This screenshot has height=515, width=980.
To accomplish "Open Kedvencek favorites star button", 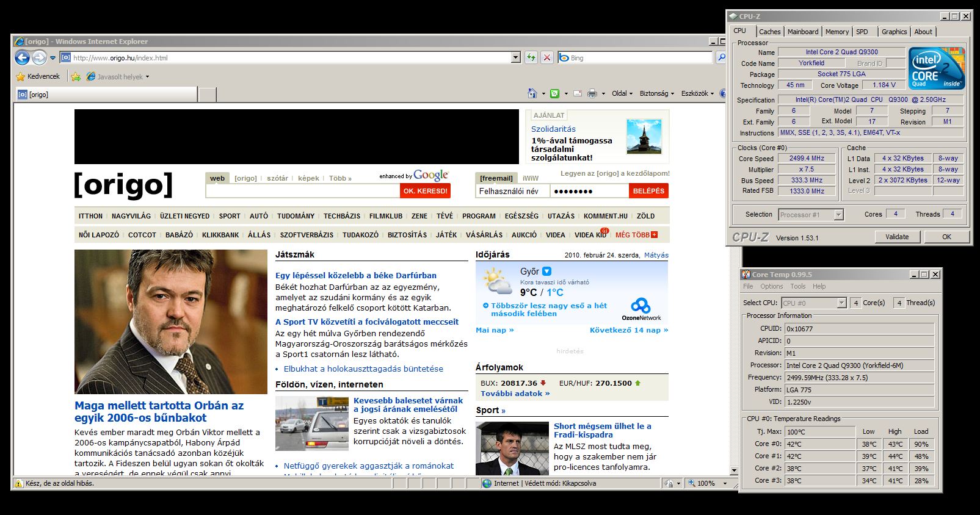I will coord(38,77).
